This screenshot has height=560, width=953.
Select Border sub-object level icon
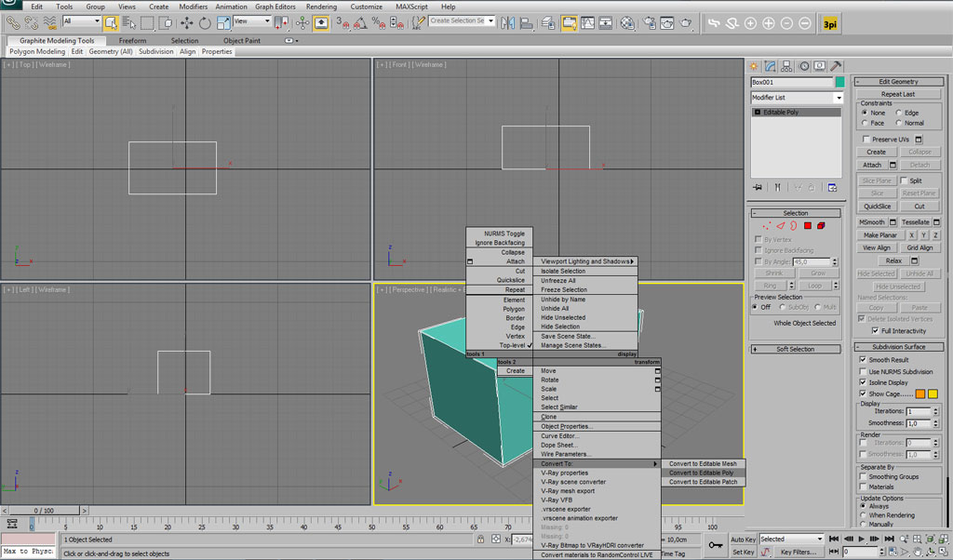coord(794,226)
